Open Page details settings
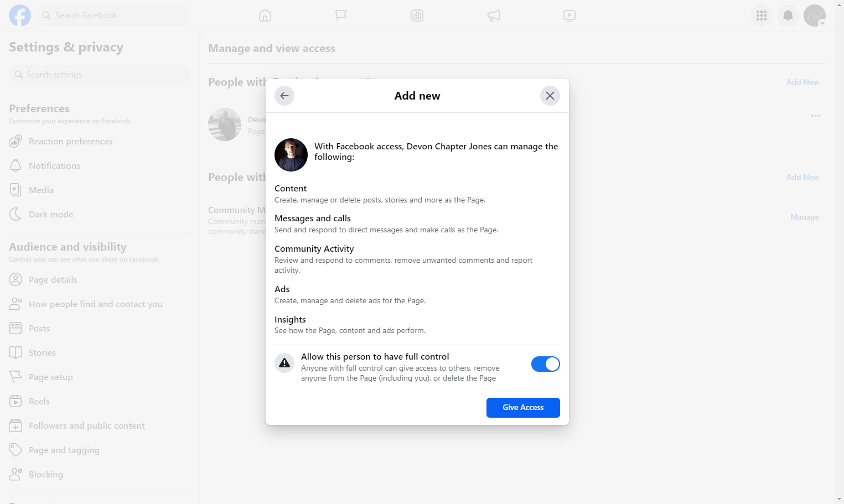This screenshot has height=504, width=844. point(100,280)
